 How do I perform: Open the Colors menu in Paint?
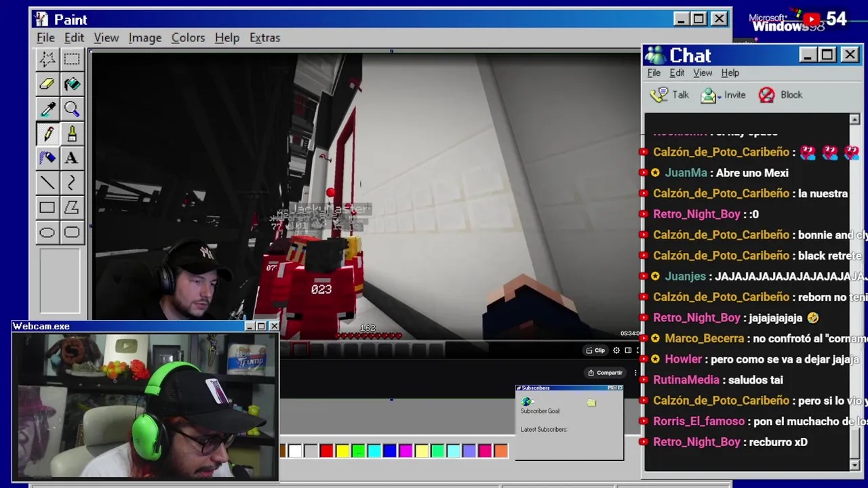[x=188, y=38]
